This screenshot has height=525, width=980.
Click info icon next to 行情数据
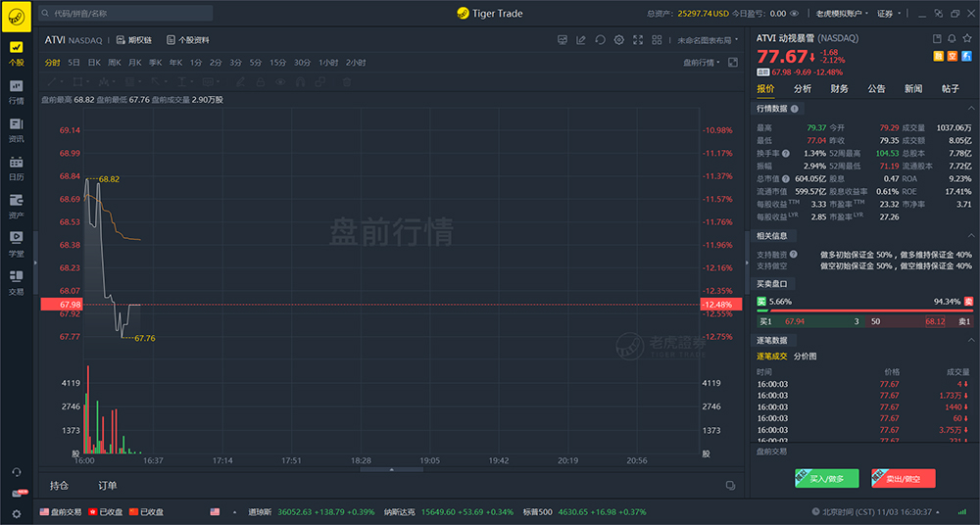point(795,109)
